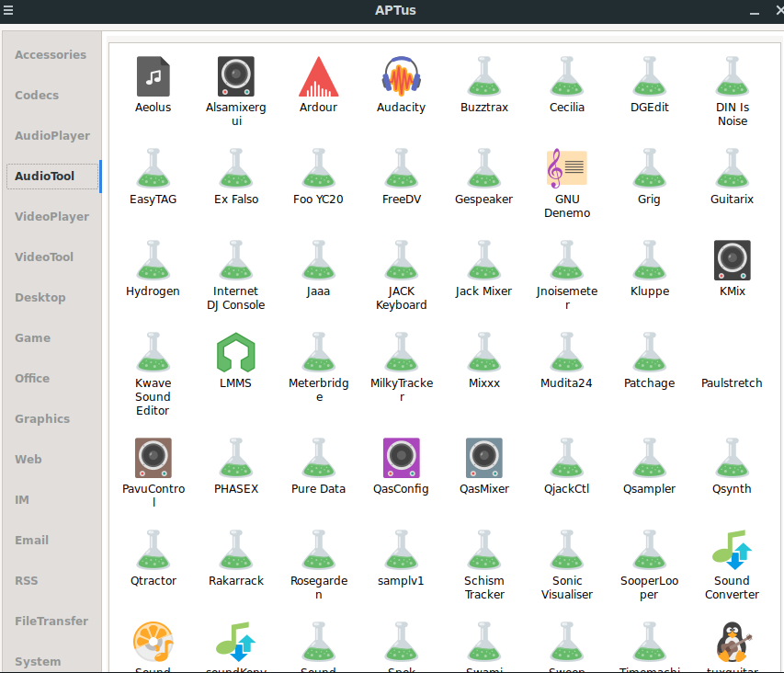This screenshot has width=784, height=673.
Task: Open the Desktop category
Action: point(40,298)
